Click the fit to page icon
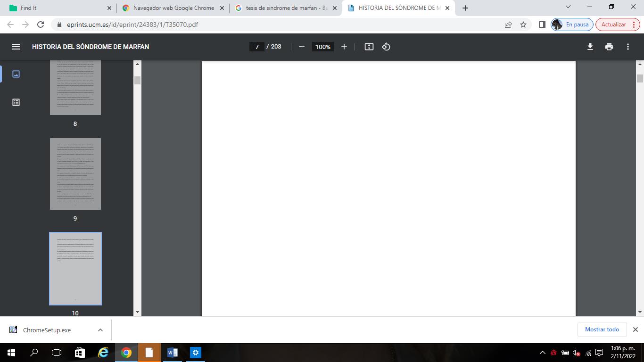The image size is (644, 362). click(369, 47)
